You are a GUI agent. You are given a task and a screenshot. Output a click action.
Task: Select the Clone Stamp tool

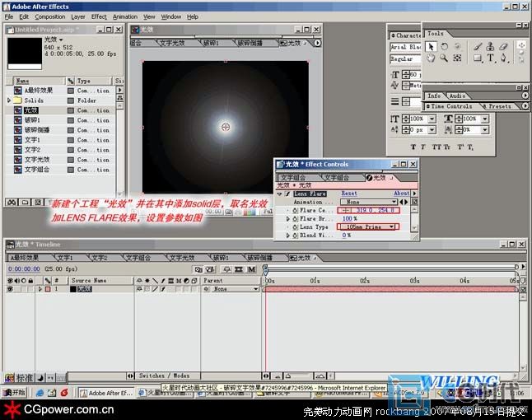coord(490,46)
